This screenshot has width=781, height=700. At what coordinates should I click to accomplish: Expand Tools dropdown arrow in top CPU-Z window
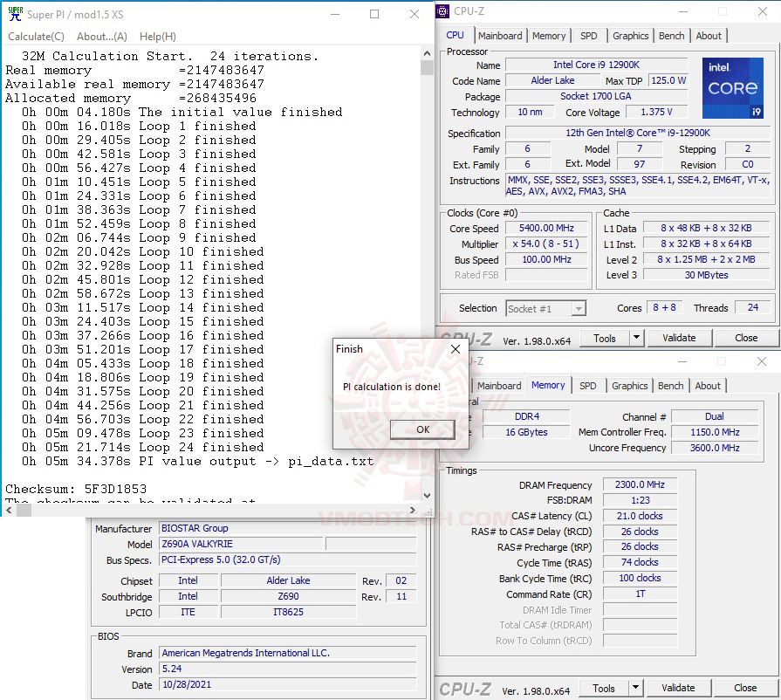click(x=636, y=339)
